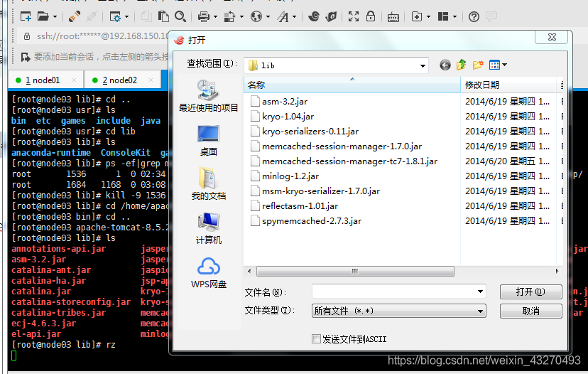
Task: Go up one folder level
Action: (462, 65)
